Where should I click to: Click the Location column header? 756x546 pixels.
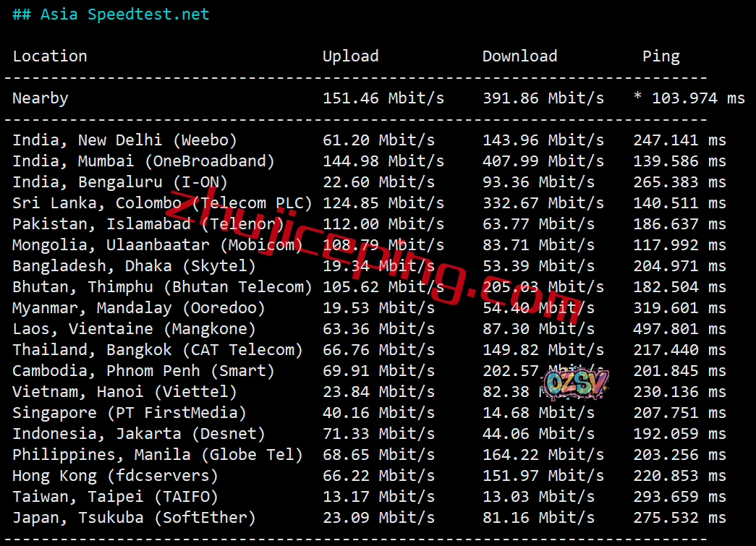[x=50, y=56]
